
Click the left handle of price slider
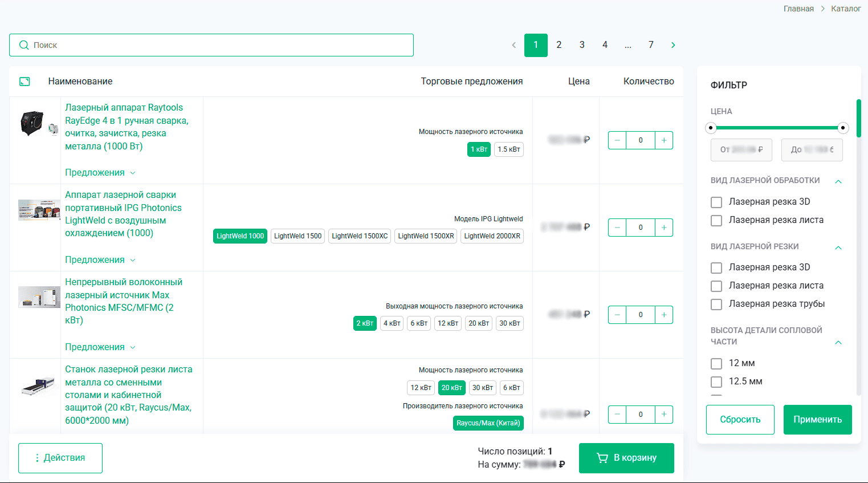coord(711,128)
